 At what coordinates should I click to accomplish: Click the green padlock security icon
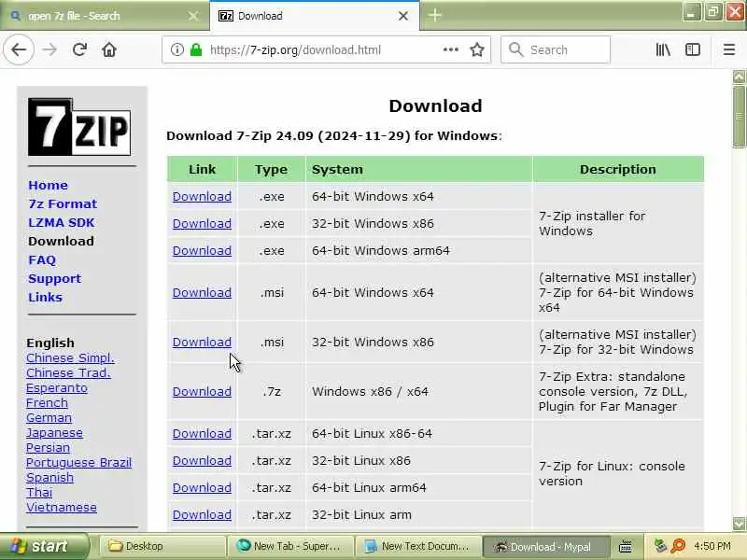(x=196, y=49)
